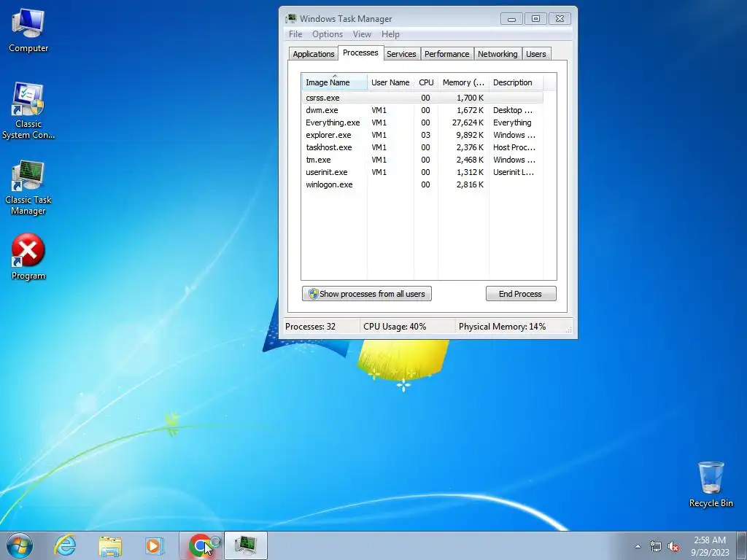Launch Internet Explorer from the taskbar
Viewport: 747px width, 560px height.
(65, 545)
